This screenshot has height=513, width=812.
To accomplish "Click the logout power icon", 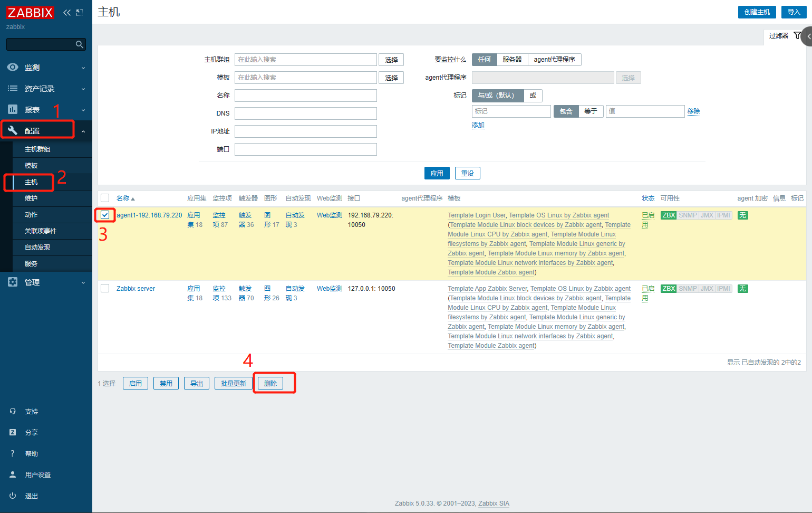I will pos(13,496).
